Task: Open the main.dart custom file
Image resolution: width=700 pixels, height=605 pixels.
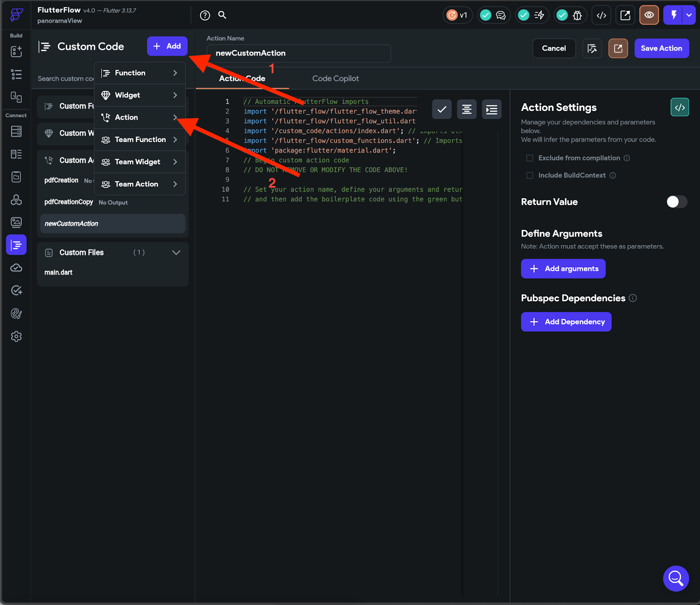Action: point(58,272)
